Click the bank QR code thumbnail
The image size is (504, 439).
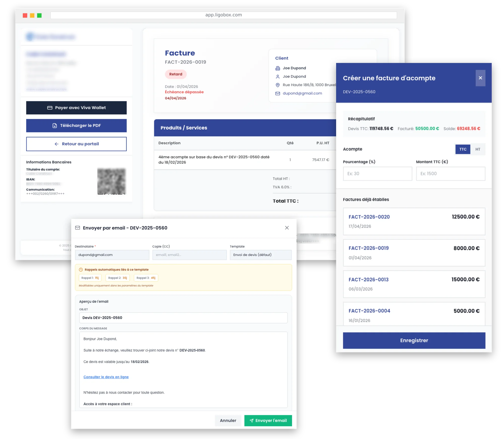point(111,181)
